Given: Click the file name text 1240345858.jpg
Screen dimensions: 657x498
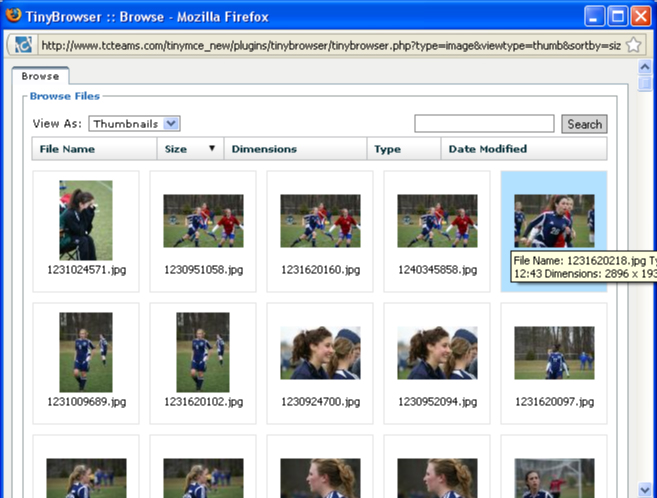Looking at the screenshot, I should click(x=437, y=270).
